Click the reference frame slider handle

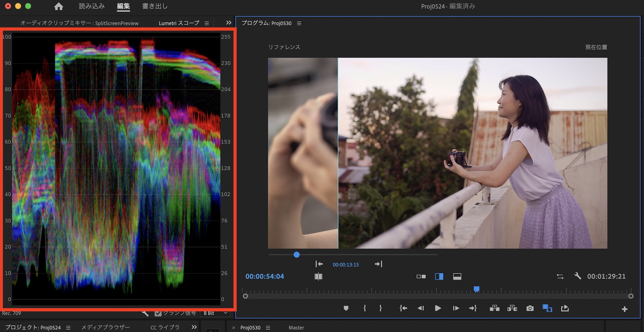point(297,255)
